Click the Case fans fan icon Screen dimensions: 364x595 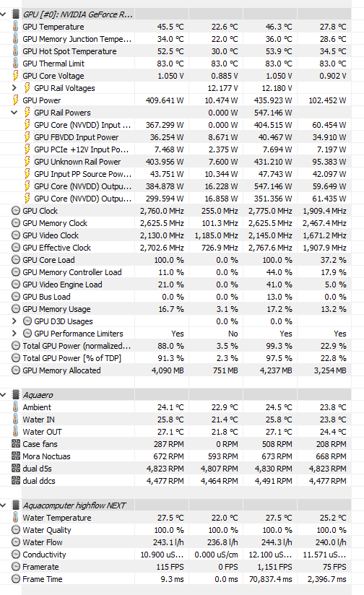point(16,443)
